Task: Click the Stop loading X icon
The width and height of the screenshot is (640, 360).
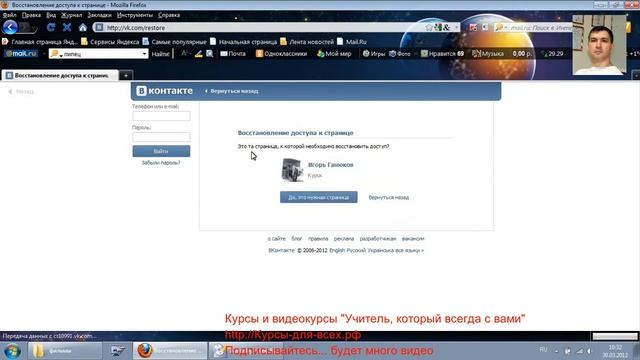Action: click(x=67, y=27)
